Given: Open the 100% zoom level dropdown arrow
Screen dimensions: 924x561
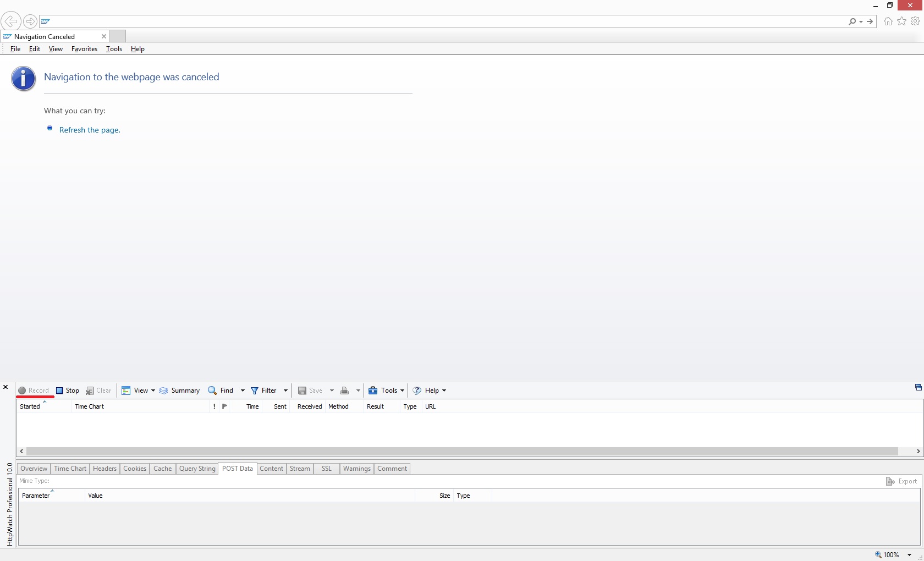Looking at the screenshot, I should point(910,555).
